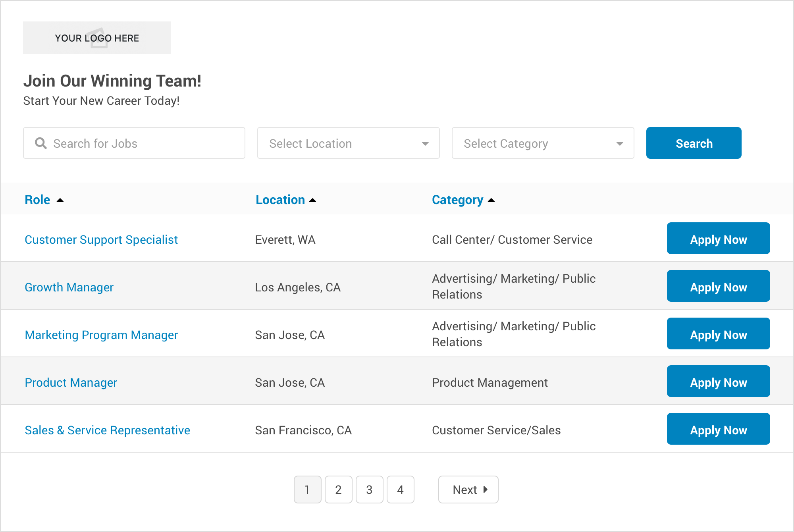Expand the Select Category dropdown
This screenshot has width=794, height=532.
point(543,143)
